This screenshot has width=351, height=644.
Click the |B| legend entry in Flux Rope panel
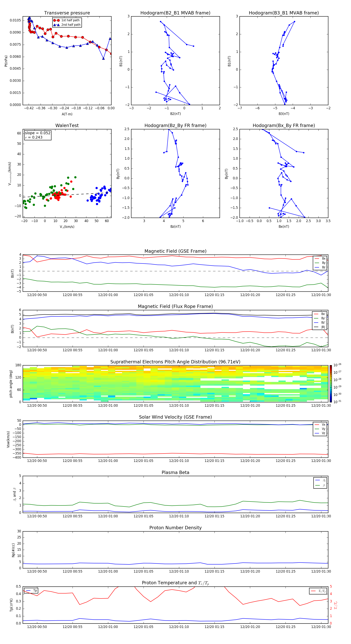320,327
